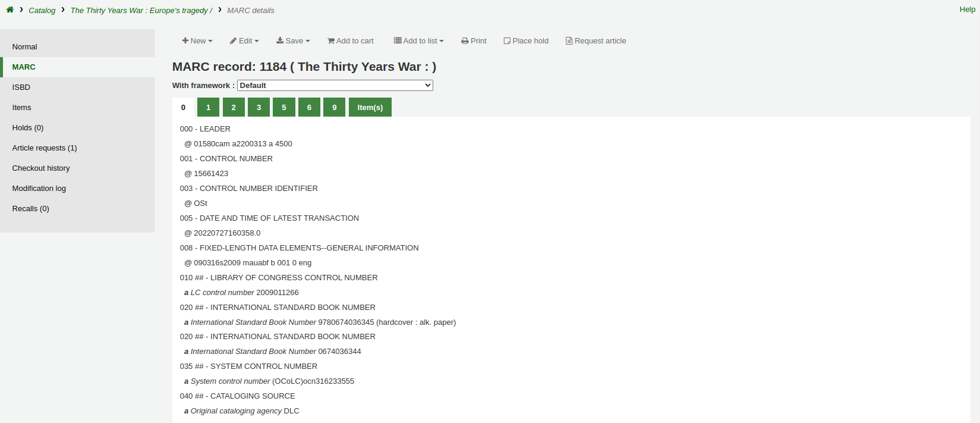The height and width of the screenshot is (423, 980).
Task: Click the Request article icon
Action: [x=569, y=41]
